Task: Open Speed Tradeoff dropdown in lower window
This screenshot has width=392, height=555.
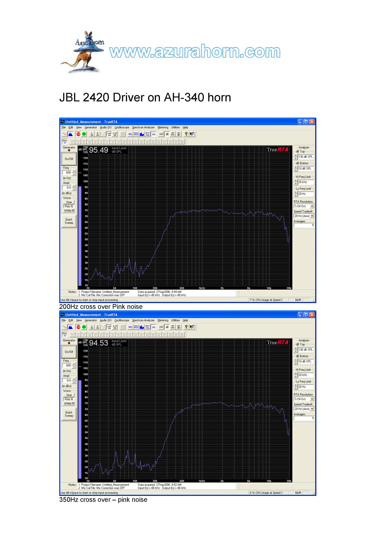Action: click(312, 409)
